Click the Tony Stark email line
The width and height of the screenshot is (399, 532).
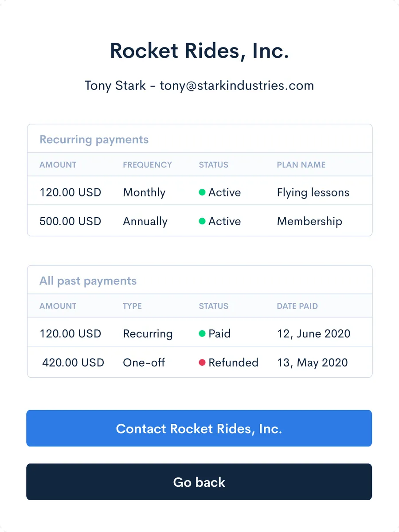199,85
